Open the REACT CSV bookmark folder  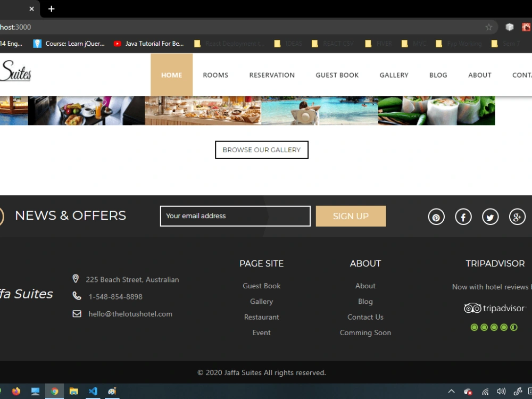333,44
